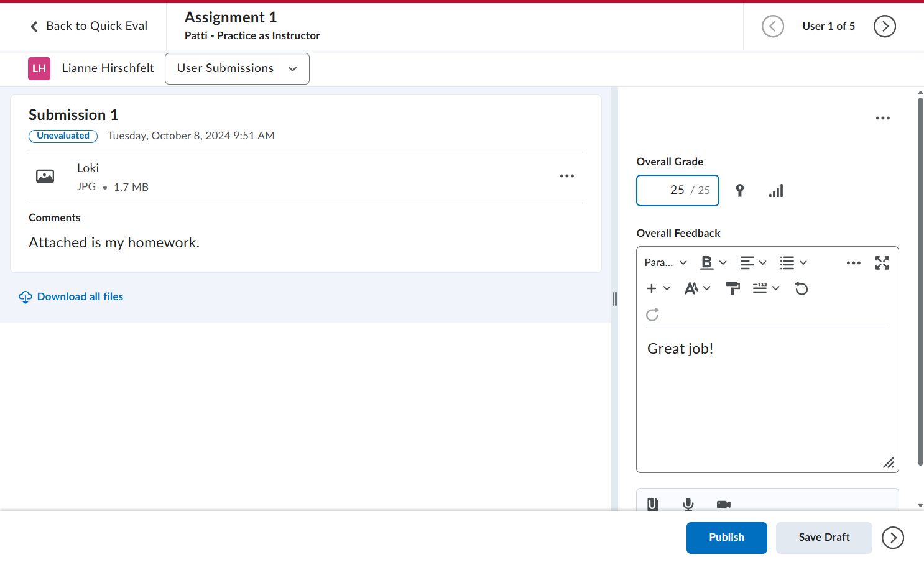Screen dimensions: 924x565
Task: Open the font size dropdown
Action: [x=698, y=288]
